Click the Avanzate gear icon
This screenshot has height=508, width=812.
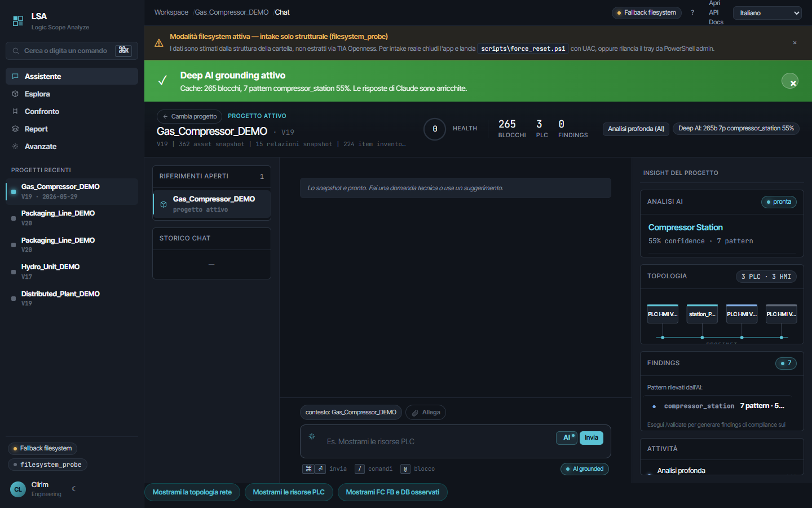click(x=15, y=146)
